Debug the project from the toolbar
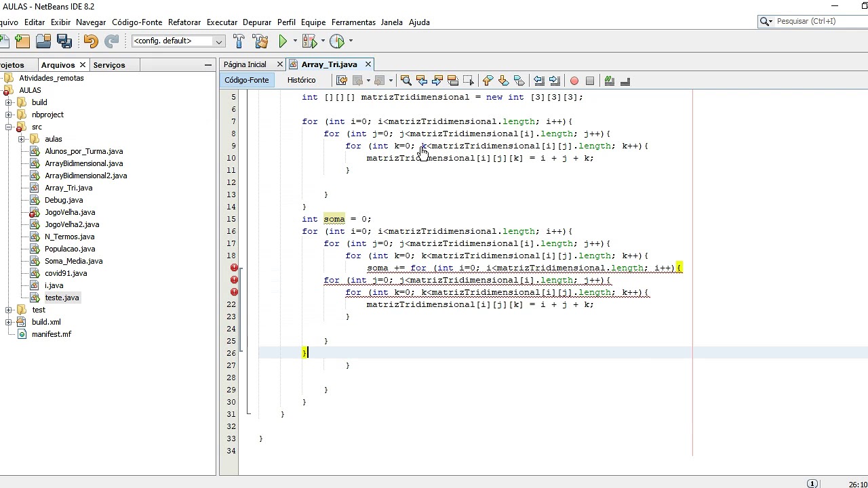The height and width of the screenshot is (488, 868). click(x=309, y=41)
